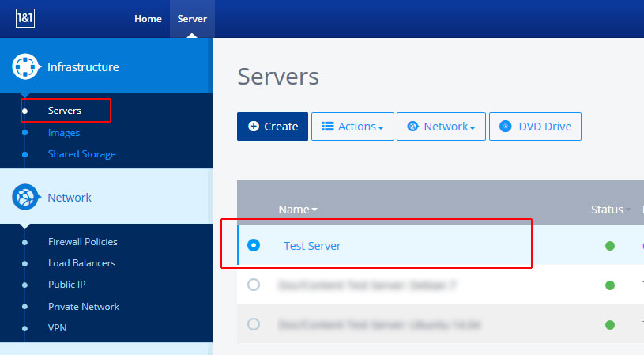Viewport: 644px width, 355px height.
Task: Sort by the Name column header
Action: coord(298,210)
